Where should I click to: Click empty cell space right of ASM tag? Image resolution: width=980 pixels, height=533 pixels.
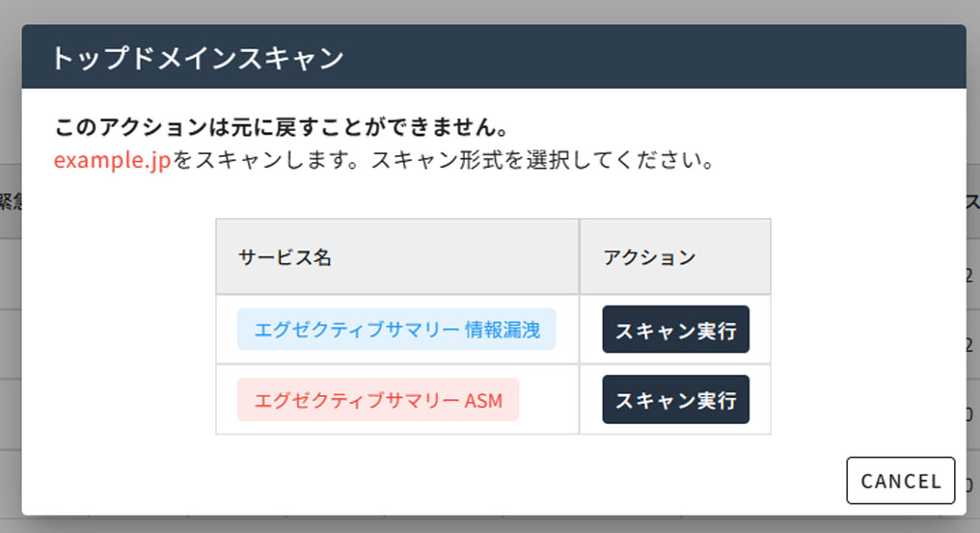548,400
